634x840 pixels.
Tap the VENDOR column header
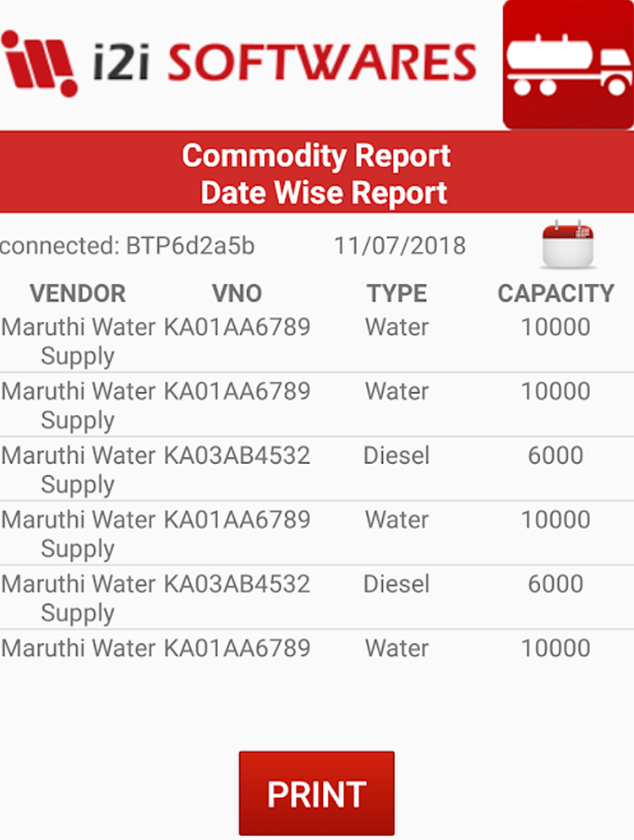click(x=78, y=293)
